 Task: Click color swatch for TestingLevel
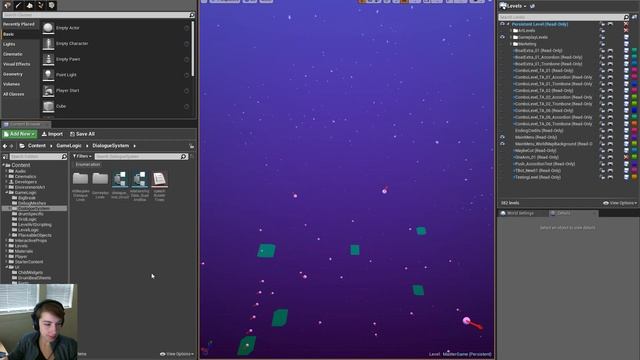coord(634,177)
